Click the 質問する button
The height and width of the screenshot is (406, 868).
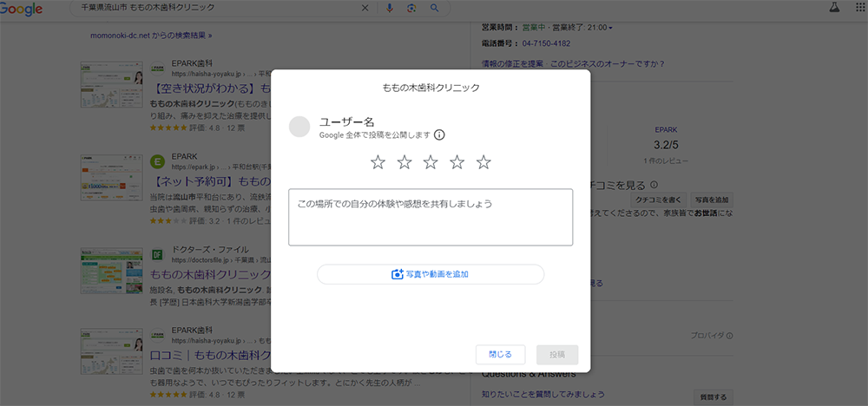[715, 396]
